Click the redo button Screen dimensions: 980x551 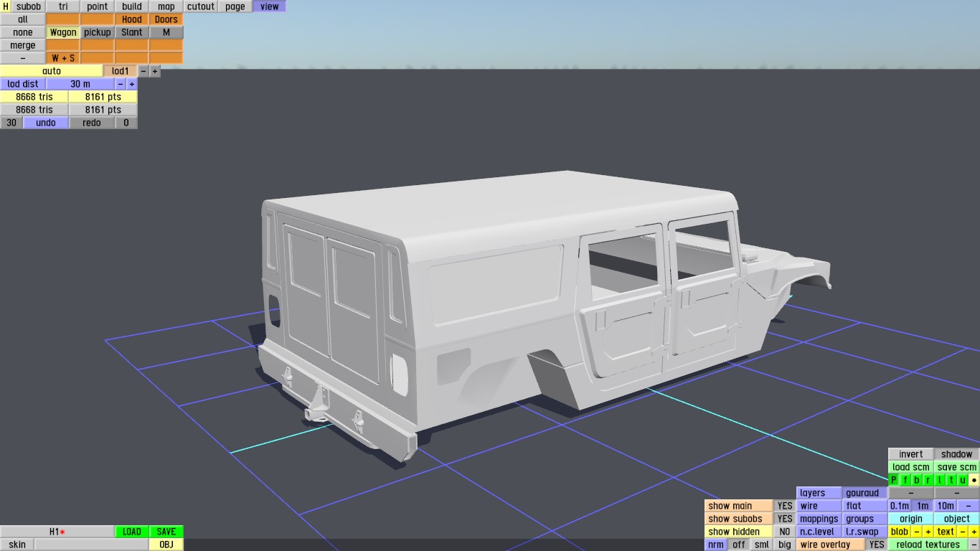click(x=92, y=123)
